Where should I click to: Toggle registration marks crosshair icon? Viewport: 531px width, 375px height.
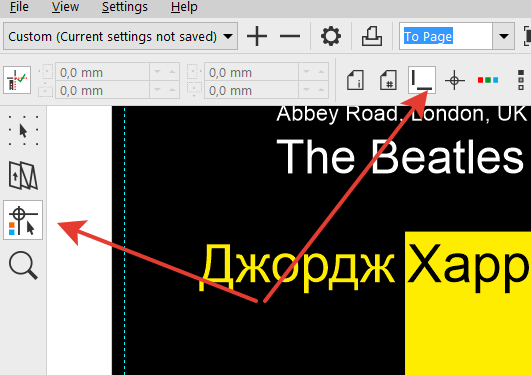454,80
